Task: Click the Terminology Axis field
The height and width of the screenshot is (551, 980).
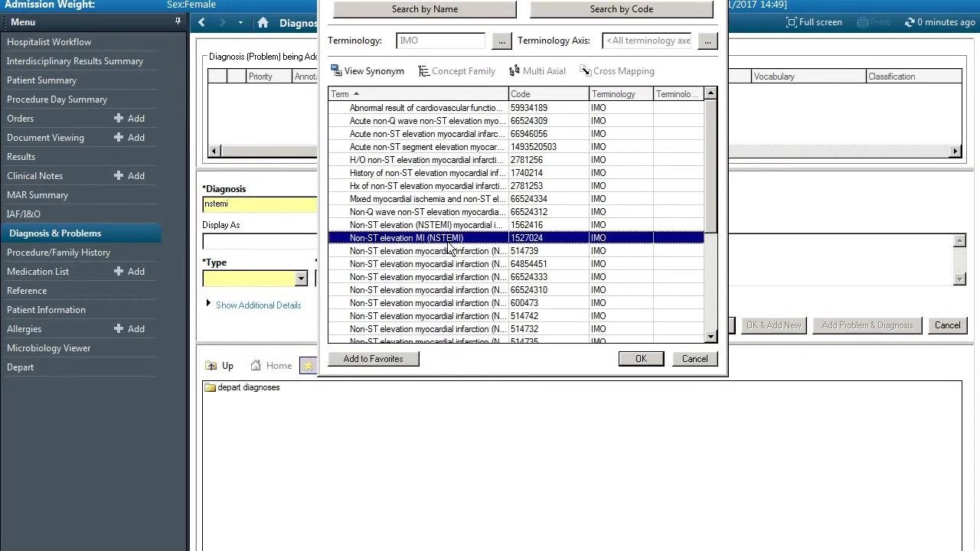Action: [x=648, y=41]
